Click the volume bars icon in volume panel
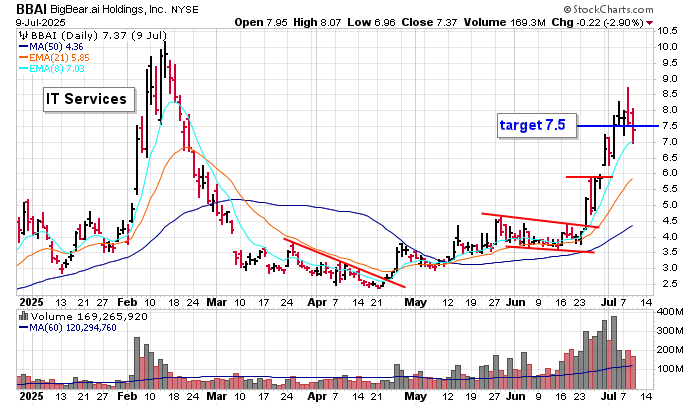The image size is (700, 405). (23, 317)
